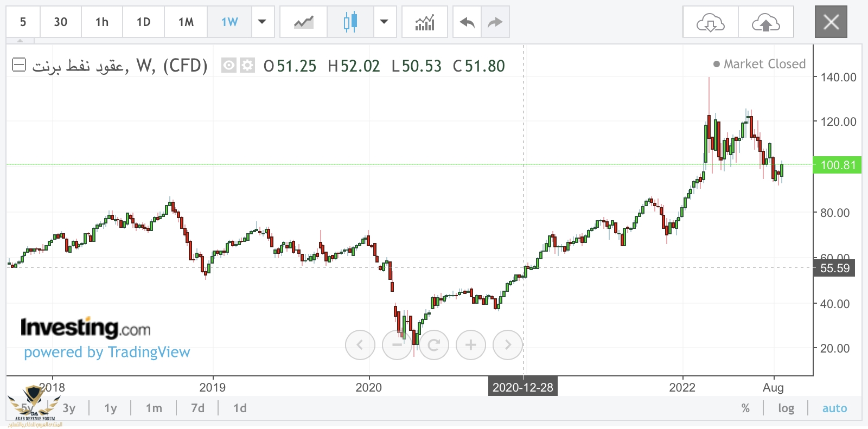Select the area chart style icon
Viewport: 868px width, 429px height.
pos(304,22)
